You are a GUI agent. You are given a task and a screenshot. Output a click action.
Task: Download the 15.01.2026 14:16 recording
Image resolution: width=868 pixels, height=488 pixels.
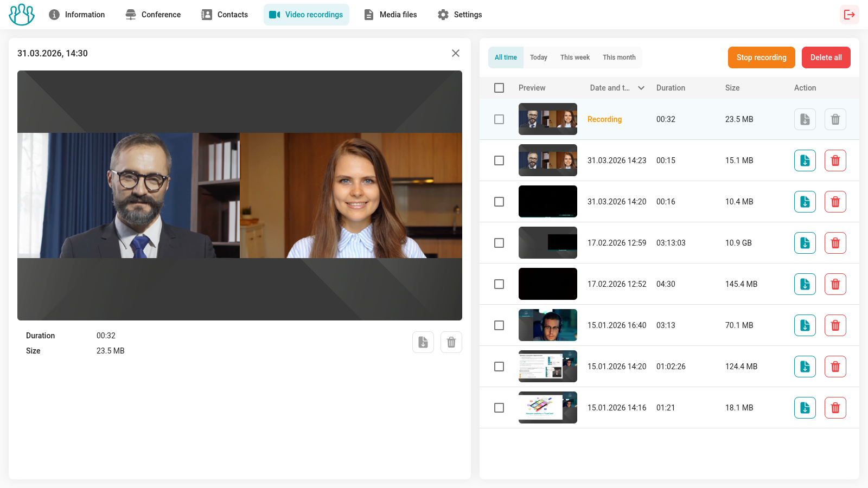tap(805, 408)
